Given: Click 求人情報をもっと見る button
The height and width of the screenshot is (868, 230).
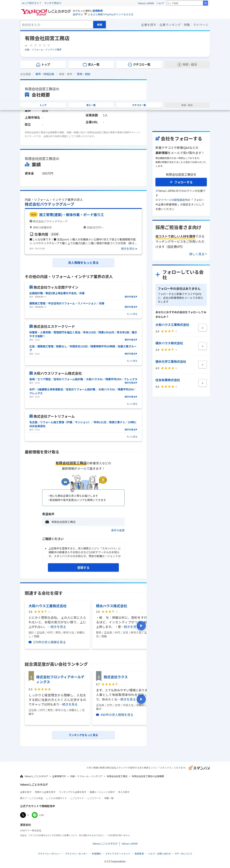Looking at the screenshot, I should point(83,263).
